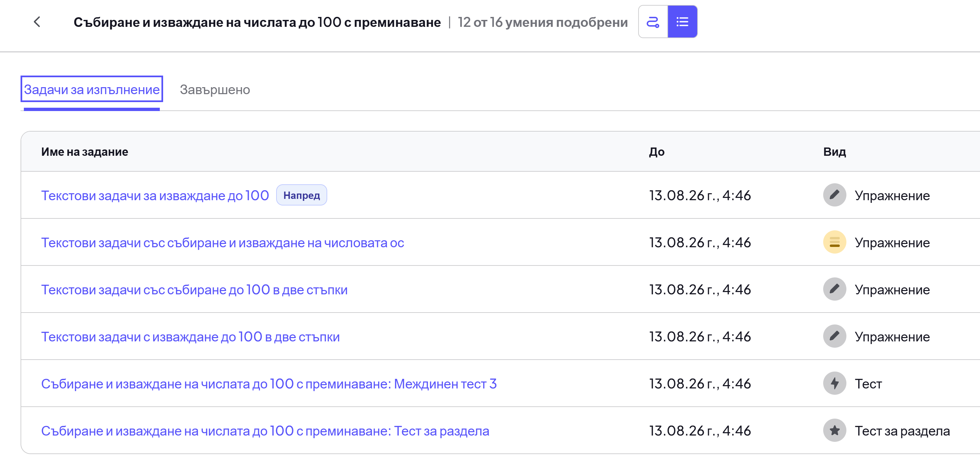Go back using the left arrow
The width and height of the screenshot is (980, 468).
[x=37, y=22]
